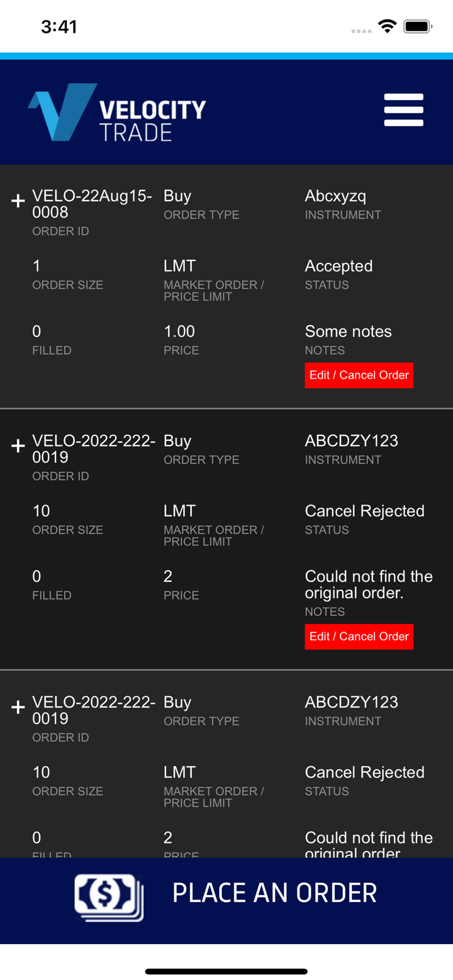Tap the 'Some notes' note text
Viewport: 453px width, 980px height.
(x=348, y=331)
